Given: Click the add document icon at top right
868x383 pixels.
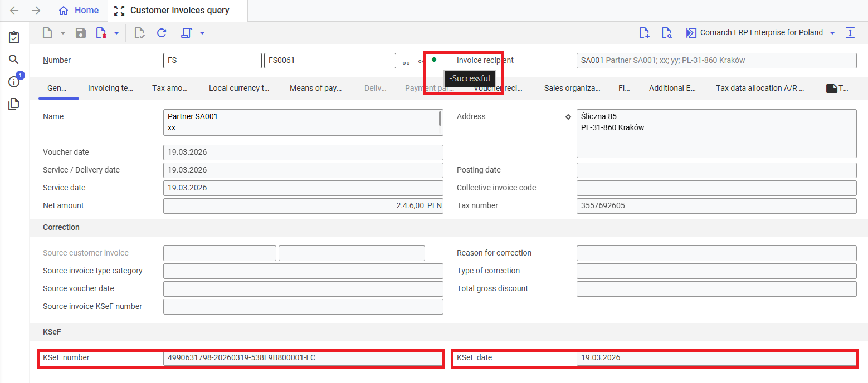Looking at the screenshot, I should [x=644, y=33].
